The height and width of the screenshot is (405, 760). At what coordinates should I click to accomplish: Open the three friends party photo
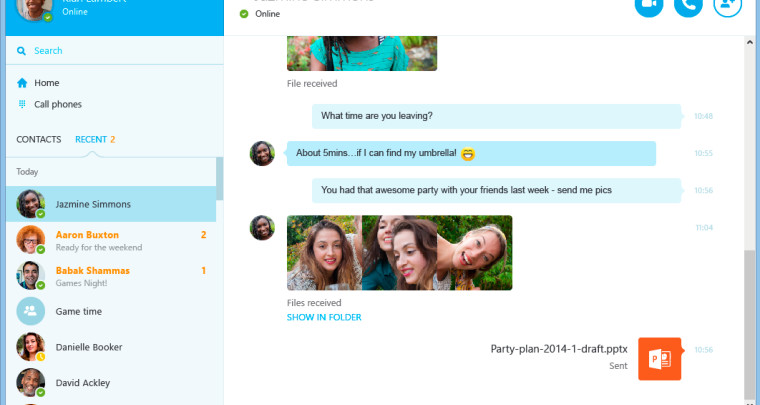click(x=399, y=253)
